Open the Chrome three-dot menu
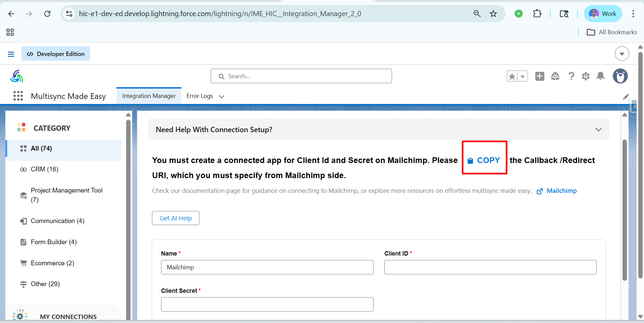 click(x=633, y=14)
